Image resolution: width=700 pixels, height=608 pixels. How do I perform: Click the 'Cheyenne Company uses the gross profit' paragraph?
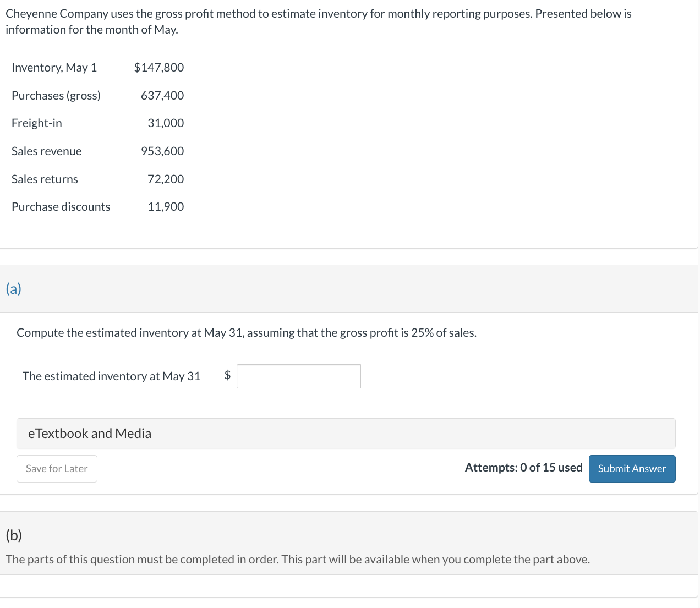(319, 21)
